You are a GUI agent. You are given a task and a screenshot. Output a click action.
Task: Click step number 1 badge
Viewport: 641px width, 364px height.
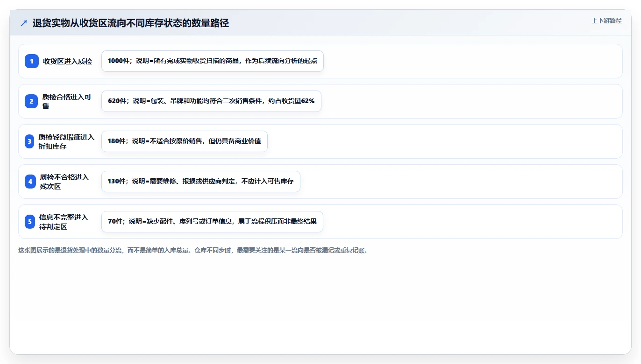tap(32, 61)
